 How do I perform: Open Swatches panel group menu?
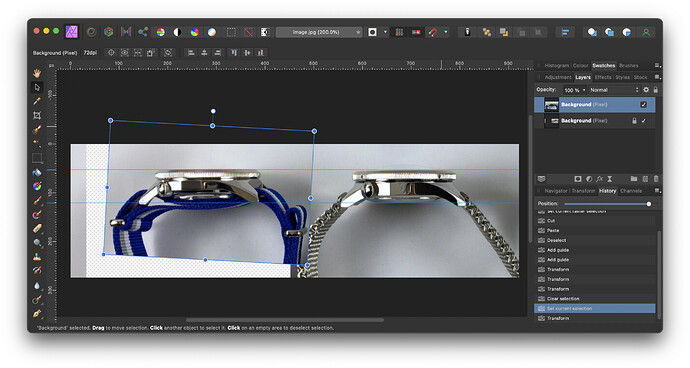[657, 66]
